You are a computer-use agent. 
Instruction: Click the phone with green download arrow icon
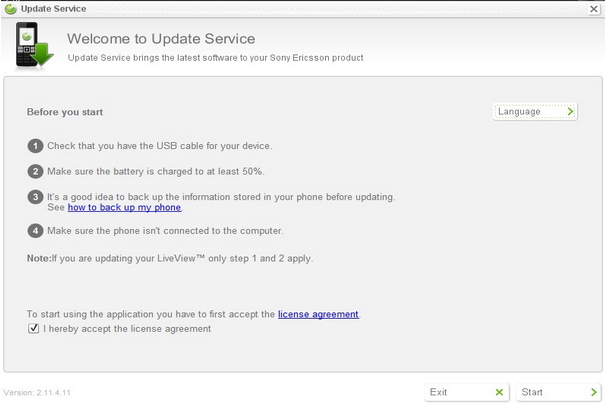[32, 47]
